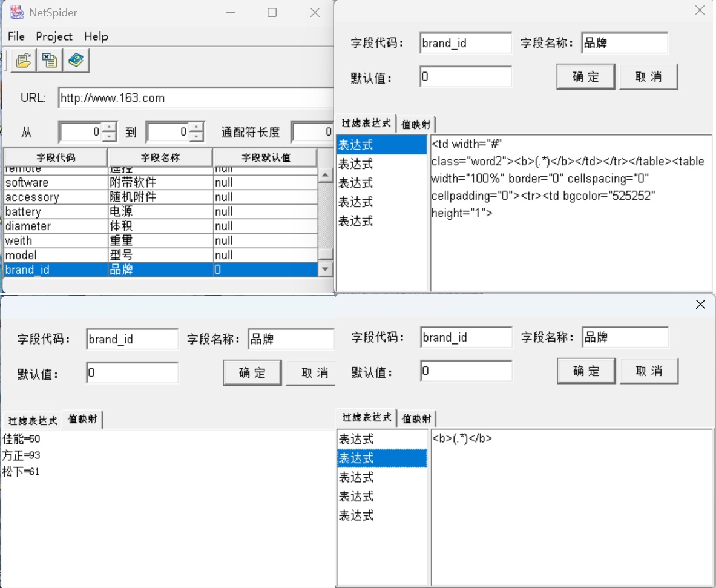Open help with the book toolbar icon
The width and height of the screenshot is (716, 588).
click(76, 61)
